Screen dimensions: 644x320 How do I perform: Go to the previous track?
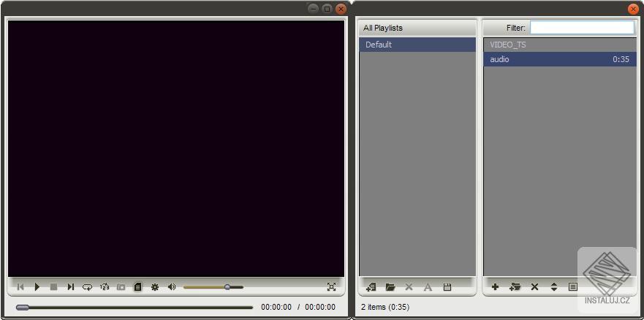tap(20, 287)
